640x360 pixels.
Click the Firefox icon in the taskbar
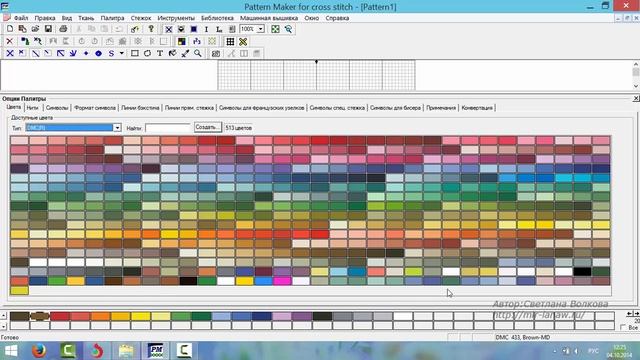click(x=39, y=351)
